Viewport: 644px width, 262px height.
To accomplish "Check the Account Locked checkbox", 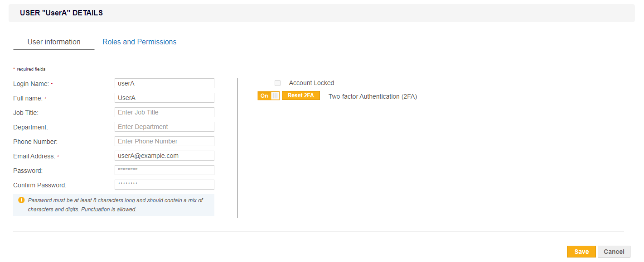I will 277,83.
